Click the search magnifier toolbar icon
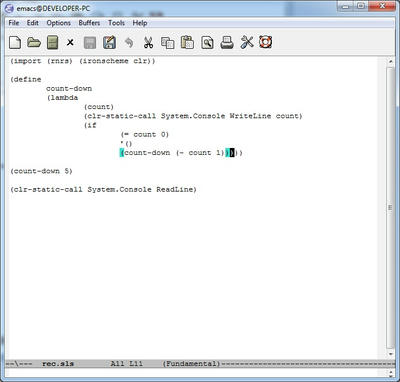The height and width of the screenshot is (382, 400). point(207,43)
